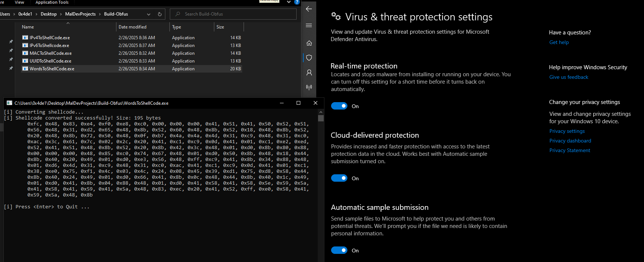Image resolution: width=644 pixels, height=262 pixels.
Task: Disable Cloud-delivered protection switch
Action: coord(339,178)
